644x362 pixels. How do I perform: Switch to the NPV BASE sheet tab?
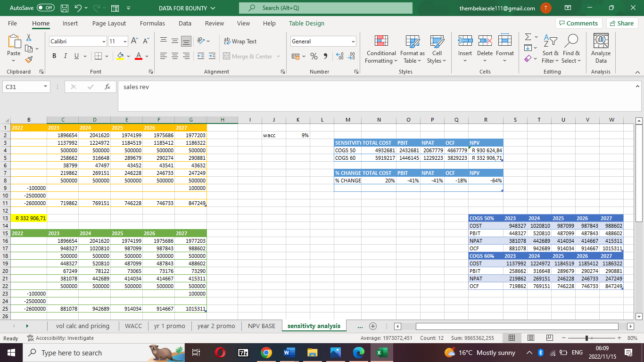click(x=261, y=326)
